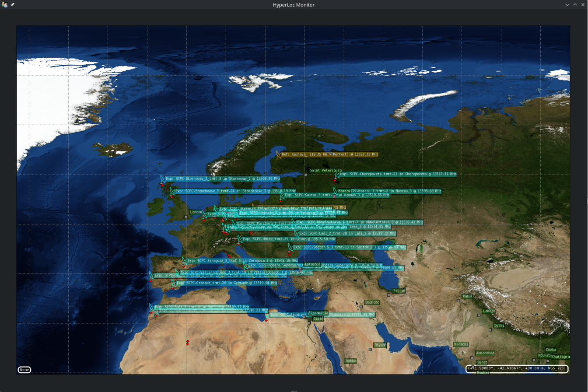Click the Tehran city square marker
The width and height of the screenshot is (588, 392).
pyautogui.click(x=388, y=295)
